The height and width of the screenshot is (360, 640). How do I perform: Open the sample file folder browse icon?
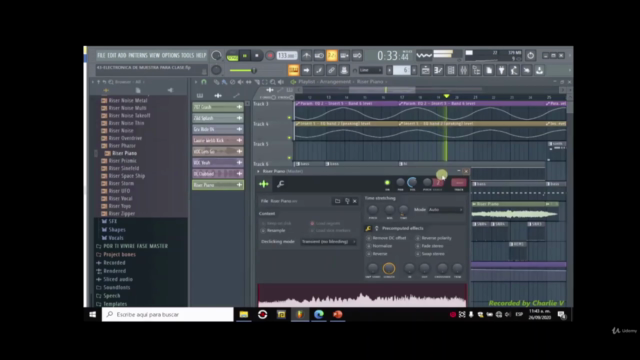pyautogui.click(x=337, y=201)
